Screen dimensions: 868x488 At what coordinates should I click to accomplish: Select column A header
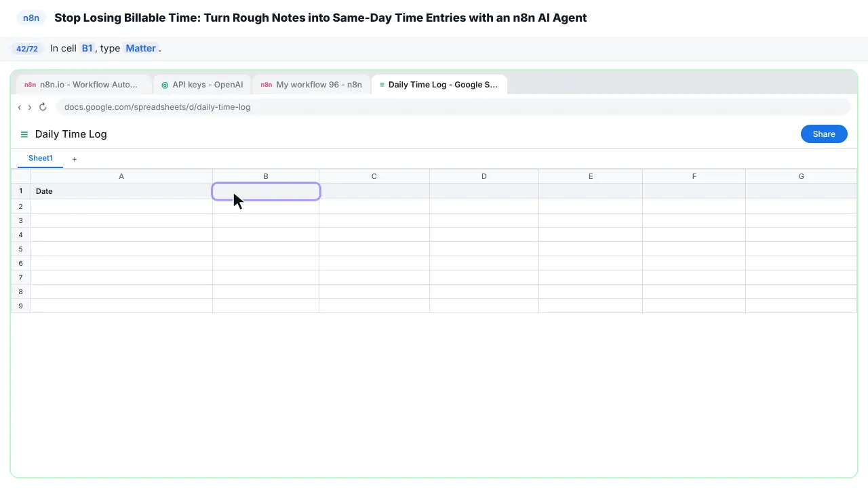121,176
